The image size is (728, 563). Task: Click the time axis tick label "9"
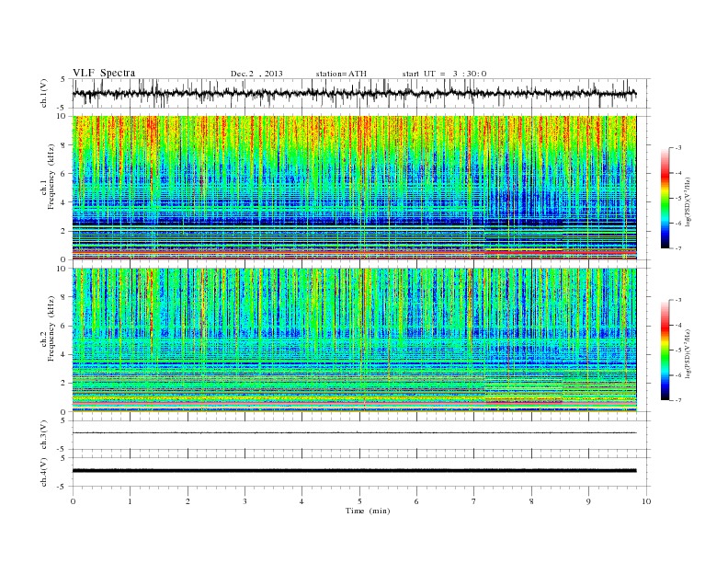(x=588, y=501)
